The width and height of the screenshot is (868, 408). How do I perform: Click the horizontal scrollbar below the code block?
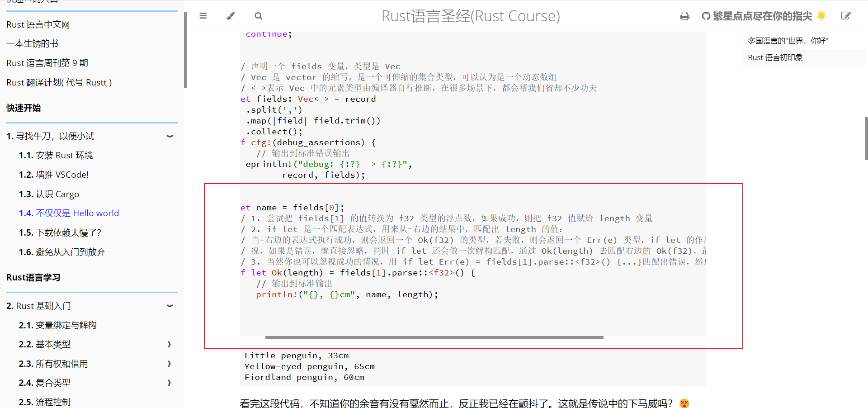pos(434,337)
